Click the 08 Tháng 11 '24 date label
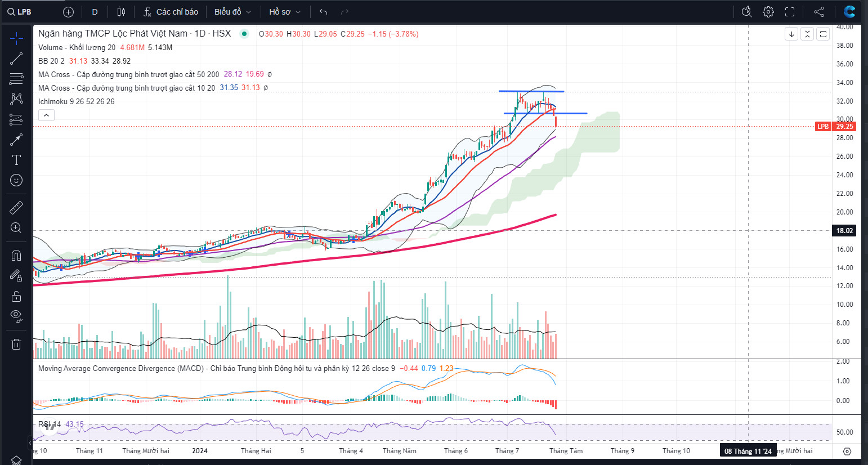Screen dimensions: 868x465 tap(748, 451)
